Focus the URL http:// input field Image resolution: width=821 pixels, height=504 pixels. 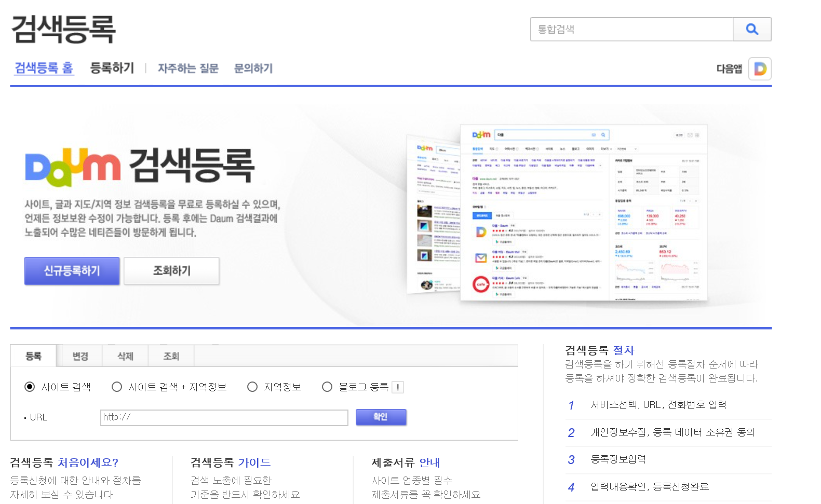tap(224, 417)
